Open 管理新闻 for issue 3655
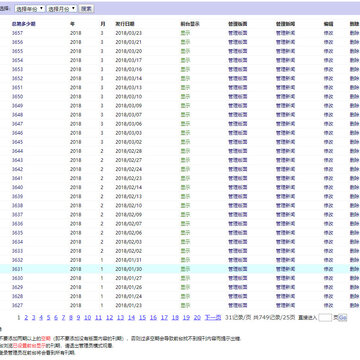Viewport: 360px width, 360px height. tap(285, 51)
